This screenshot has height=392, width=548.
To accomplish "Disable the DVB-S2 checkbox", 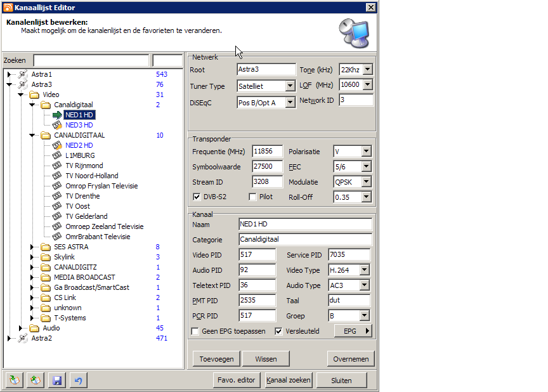I will coord(196,197).
